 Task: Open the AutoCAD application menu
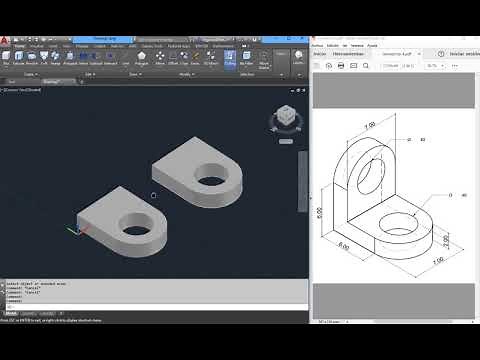coord(4,41)
